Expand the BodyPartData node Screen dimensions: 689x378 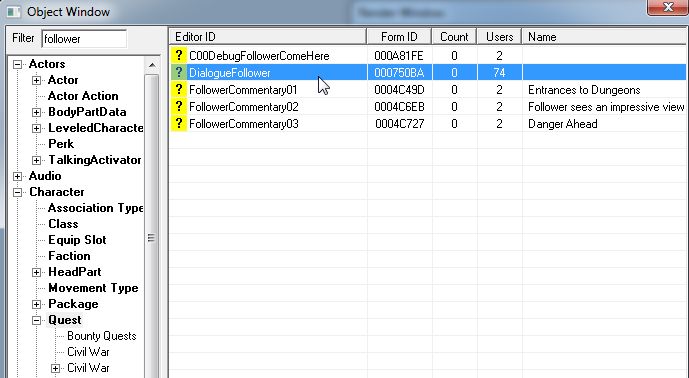36,113
